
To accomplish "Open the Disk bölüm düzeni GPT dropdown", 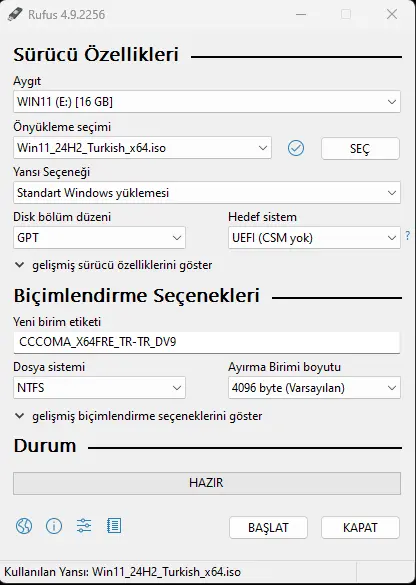I will point(99,238).
